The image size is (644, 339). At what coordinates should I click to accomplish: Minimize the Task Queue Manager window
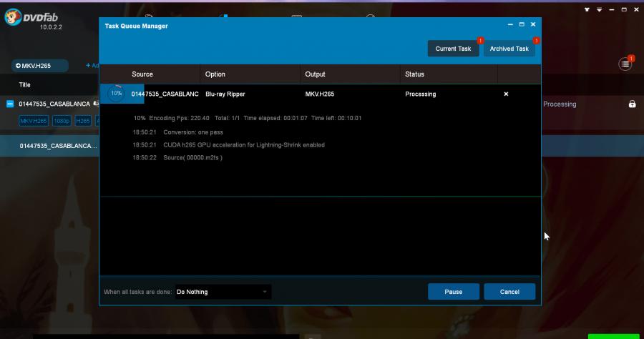(x=510, y=24)
